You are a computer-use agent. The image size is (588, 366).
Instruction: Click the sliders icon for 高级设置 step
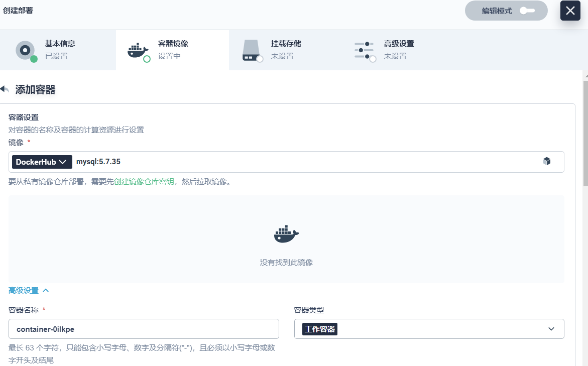364,50
